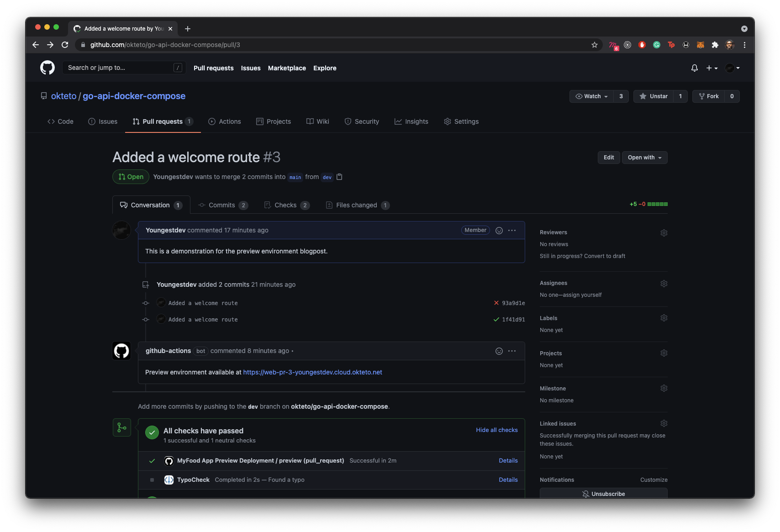Click failed status X for commit 93a9d1e
Image resolution: width=780 pixels, height=532 pixels.
[496, 303]
